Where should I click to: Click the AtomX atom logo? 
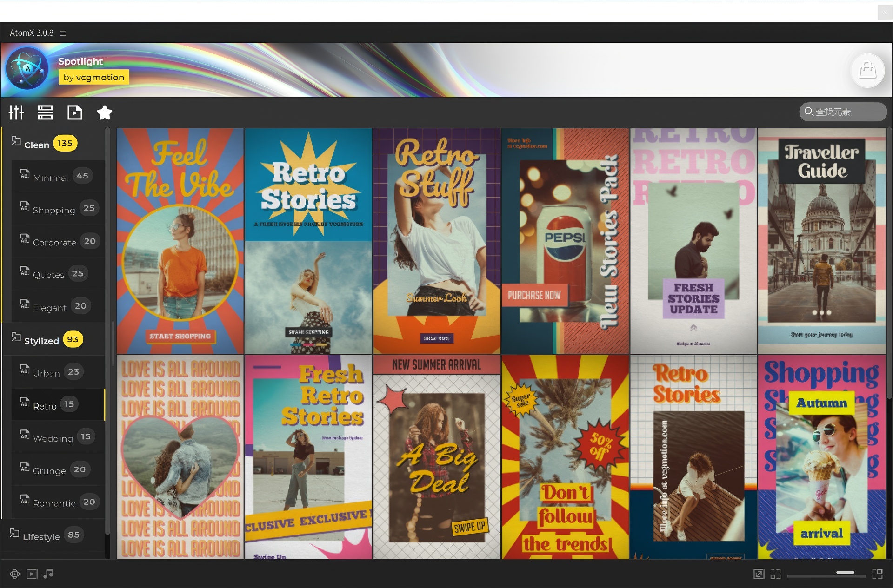[27, 69]
